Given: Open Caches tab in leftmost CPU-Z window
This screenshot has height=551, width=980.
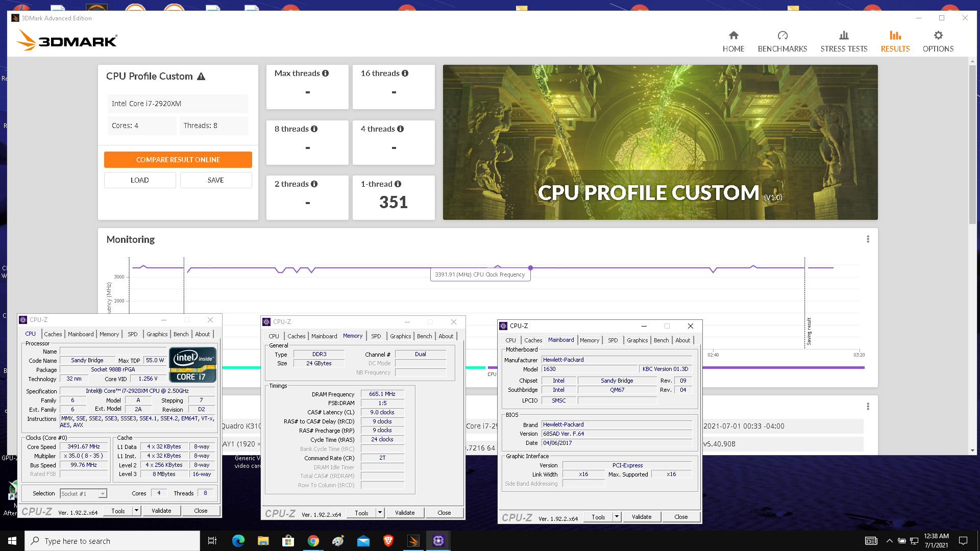Looking at the screenshot, I should point(53,334).
